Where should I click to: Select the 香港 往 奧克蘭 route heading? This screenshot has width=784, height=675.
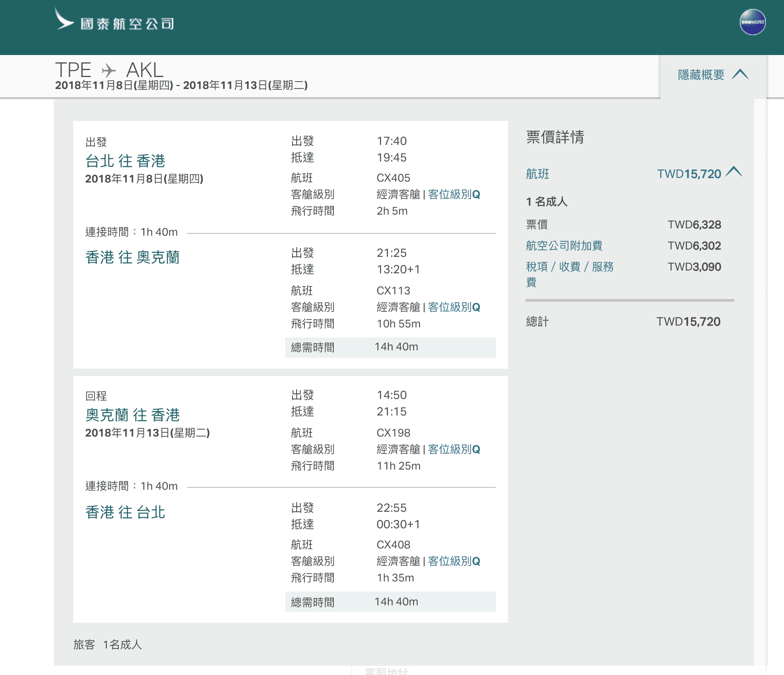pos(133,257)
